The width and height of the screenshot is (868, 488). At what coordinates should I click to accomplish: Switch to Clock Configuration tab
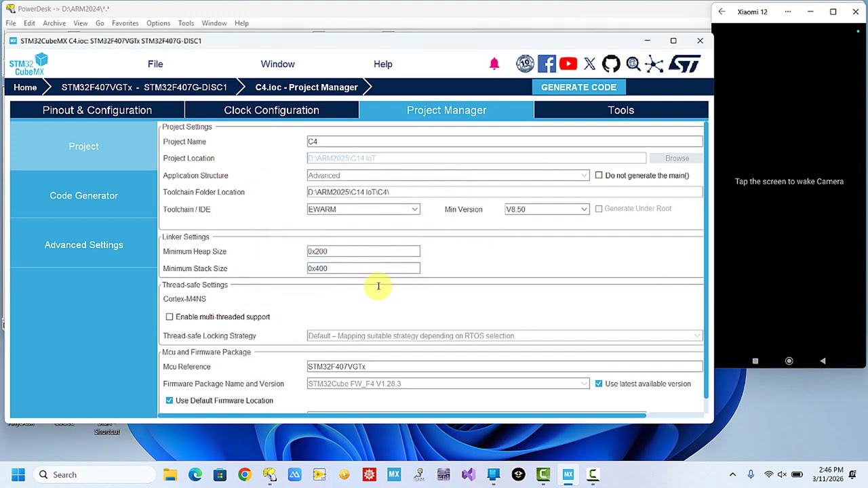[271, 110]
